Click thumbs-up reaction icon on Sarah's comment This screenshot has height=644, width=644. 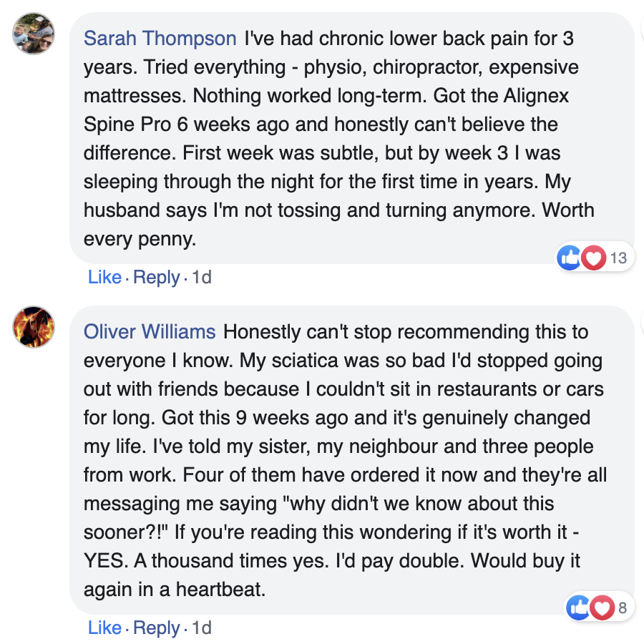point(570,258)
